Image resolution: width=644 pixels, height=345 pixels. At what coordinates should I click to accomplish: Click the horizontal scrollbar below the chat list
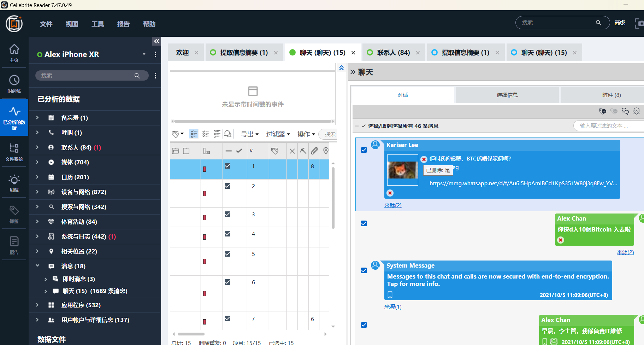point(191,334)
